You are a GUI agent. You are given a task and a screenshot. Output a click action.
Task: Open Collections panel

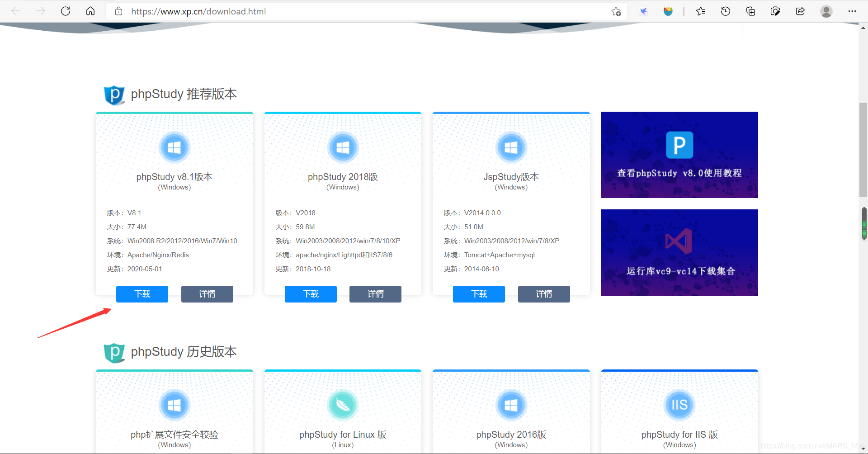[x=750, y=11]
